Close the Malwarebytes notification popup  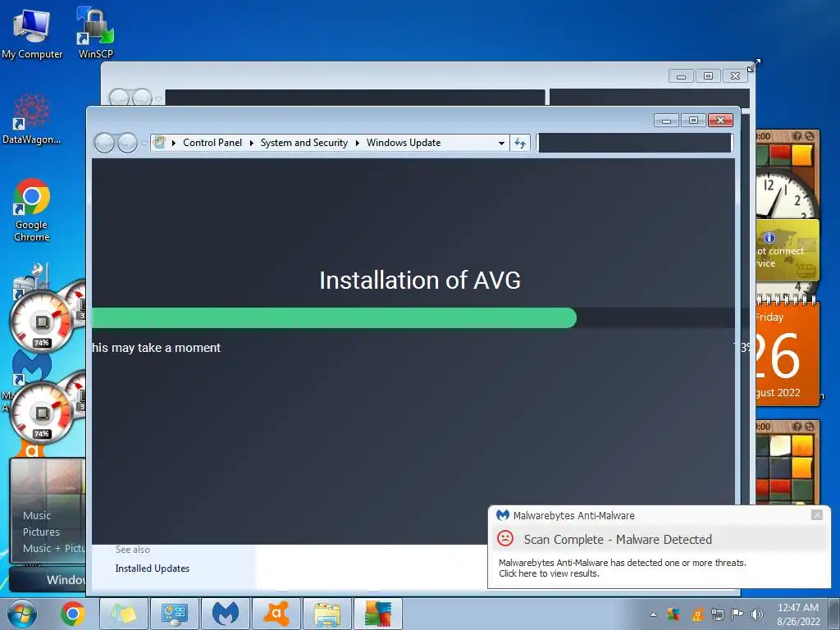pyautogui.click(x=816, y=515)
